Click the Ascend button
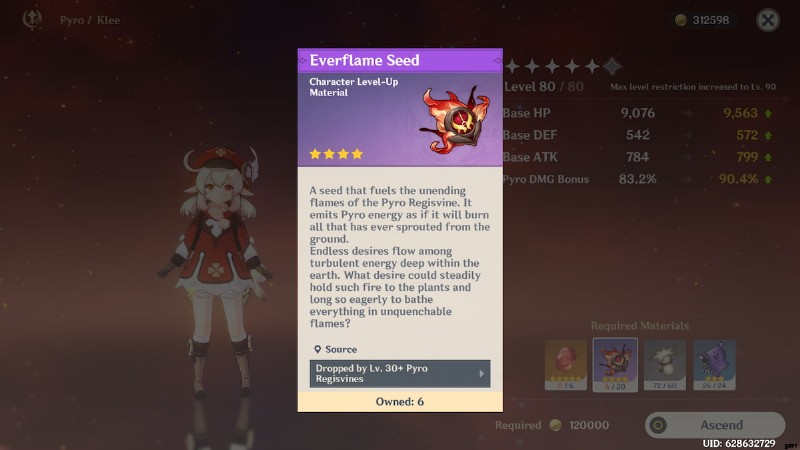This screenshot has width=800, height=450. point(714,425)
